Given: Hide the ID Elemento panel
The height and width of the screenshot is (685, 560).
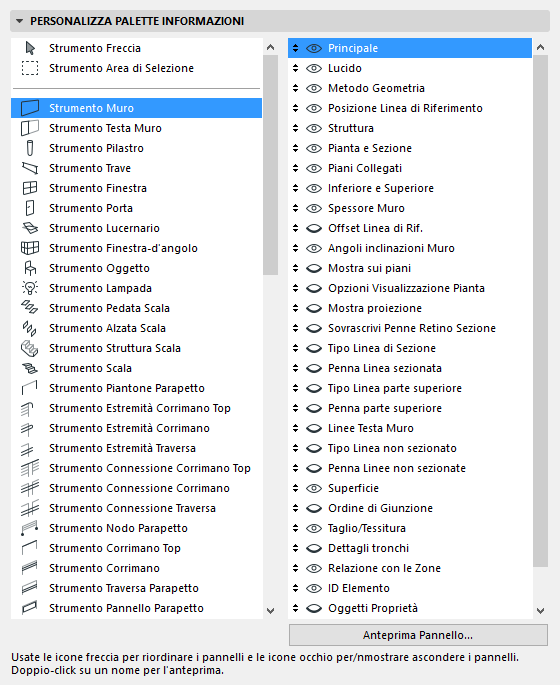Looking at the screenshot, I should tap(314, 588).
